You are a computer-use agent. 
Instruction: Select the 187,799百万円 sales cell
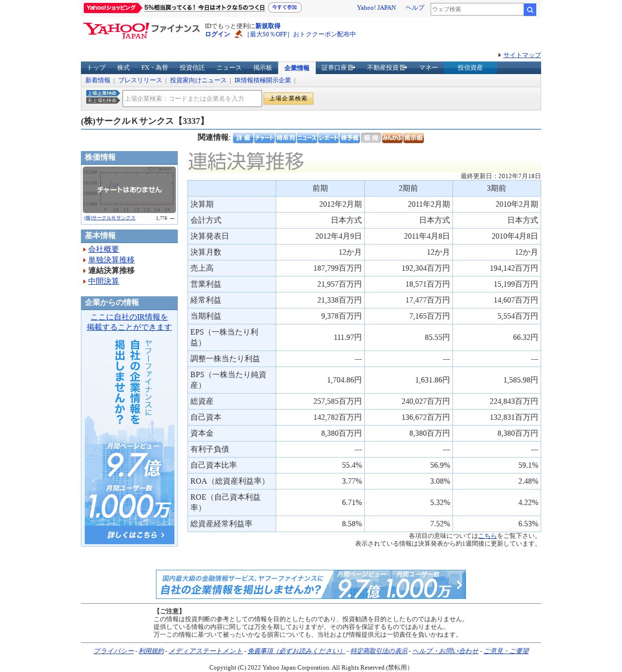(x=320, y=268)
